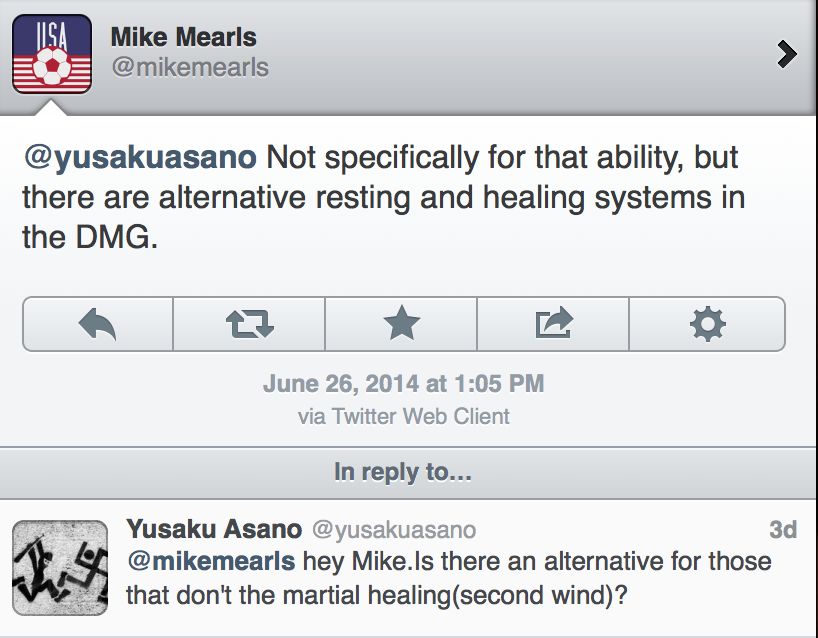
Task: Reply to Mike Mearls' tweet
Action: pyautogui.click(x=97, y=323)
